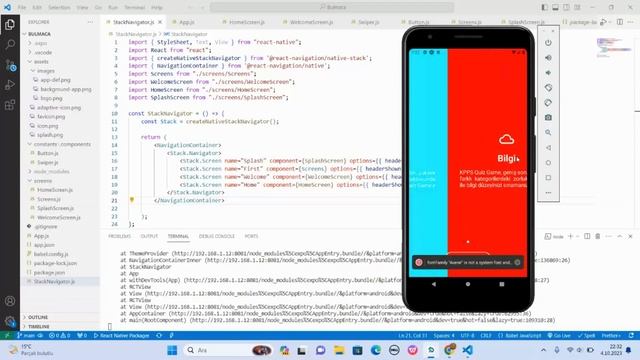The height and width of the screenshot is (360, 640).
Task: Open the Search view in activity bar
Action: coord(10,44)
